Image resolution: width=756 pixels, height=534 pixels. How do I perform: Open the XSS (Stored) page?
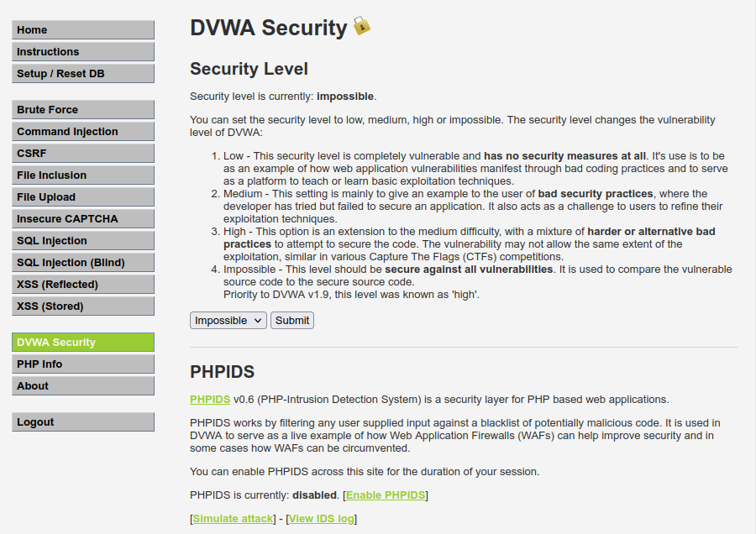83,306
